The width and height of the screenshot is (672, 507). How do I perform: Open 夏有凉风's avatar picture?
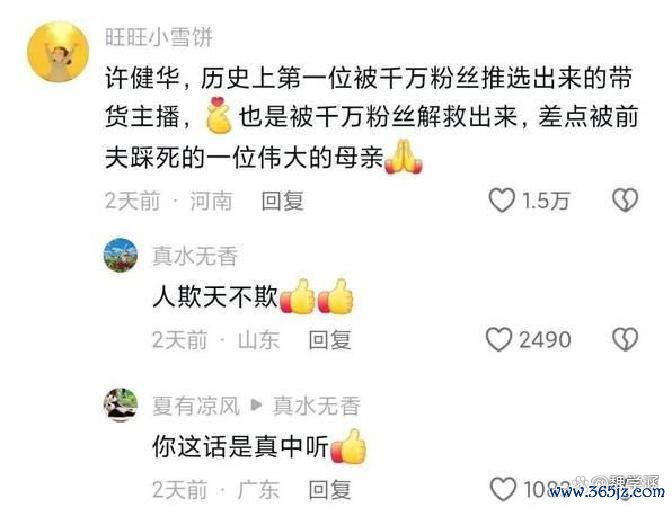click(x=121, y=405)
